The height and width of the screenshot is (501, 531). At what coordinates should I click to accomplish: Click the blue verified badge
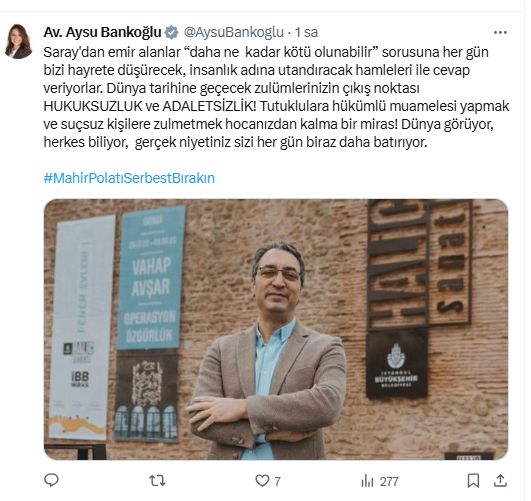coord(171,33)
